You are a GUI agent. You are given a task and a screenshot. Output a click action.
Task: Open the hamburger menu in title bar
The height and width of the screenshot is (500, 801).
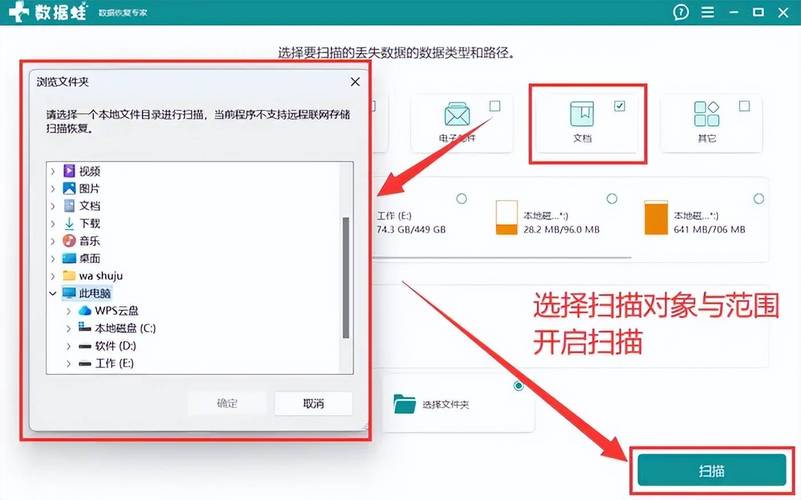click(x=707, y=12)
